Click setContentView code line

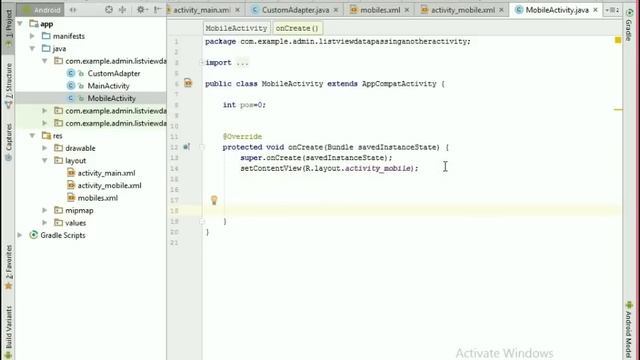pyautogui.click(x=329, y=168)
